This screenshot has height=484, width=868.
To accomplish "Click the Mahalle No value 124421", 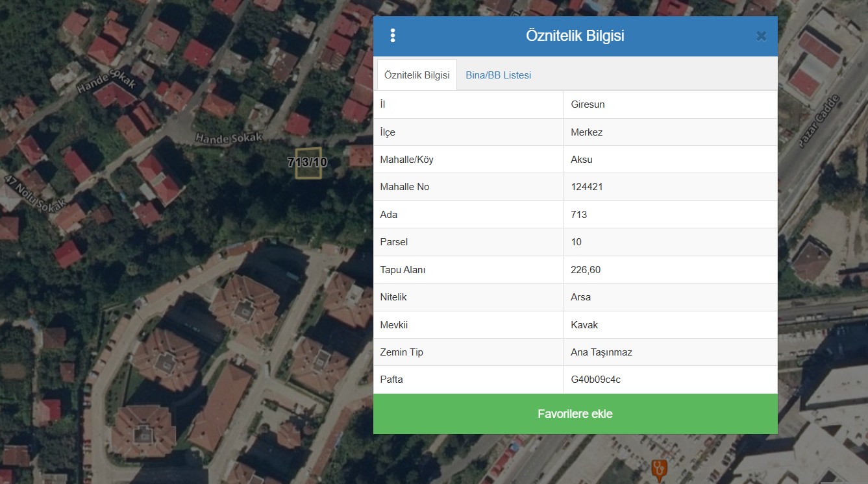I will 587,187.
